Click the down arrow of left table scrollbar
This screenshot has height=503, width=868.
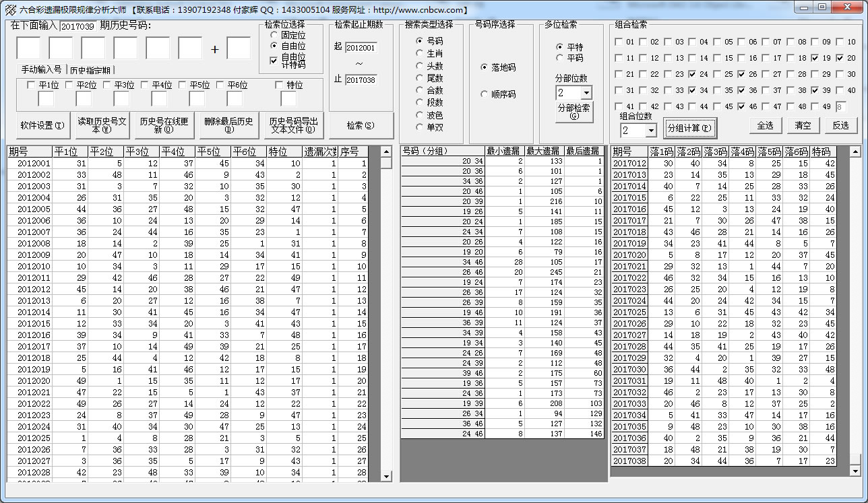[386, 476]
